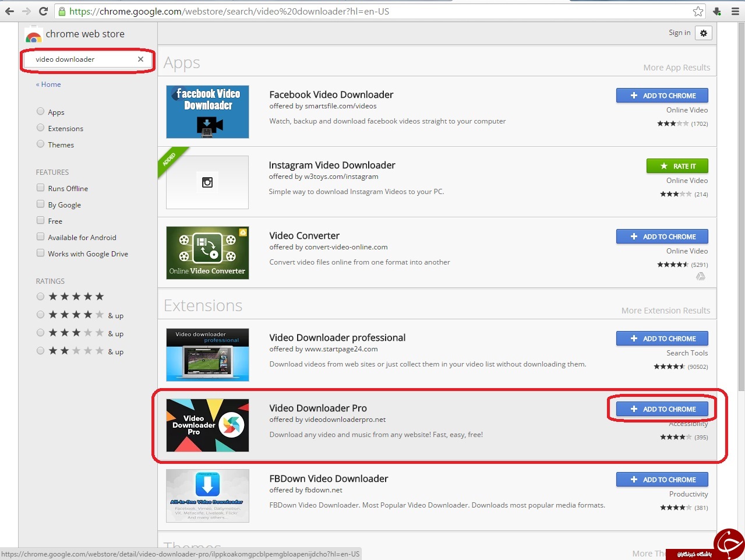Click the Productivity category label
Viewport: 745px width, 560px height.
click(x=688, y=494)
